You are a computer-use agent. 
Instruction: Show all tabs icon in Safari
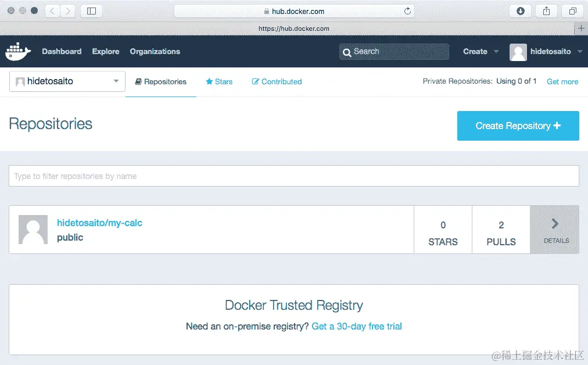(573, 11)
